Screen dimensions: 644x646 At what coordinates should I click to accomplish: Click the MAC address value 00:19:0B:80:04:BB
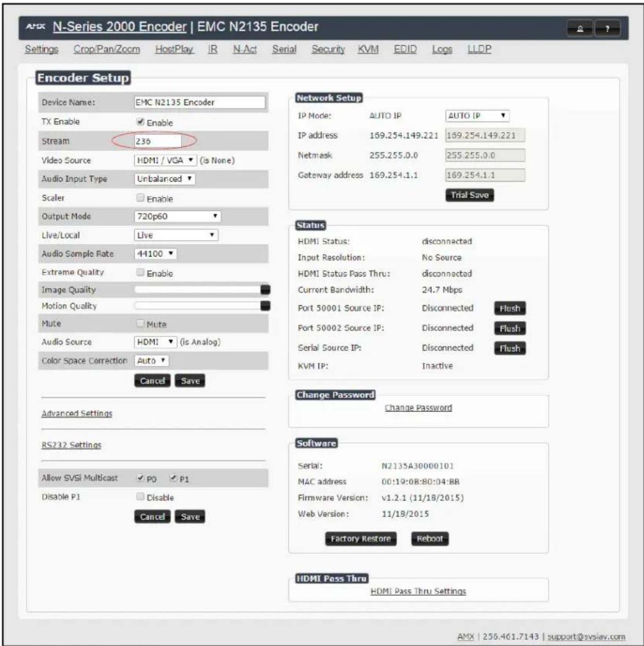[x=420, y=482]
